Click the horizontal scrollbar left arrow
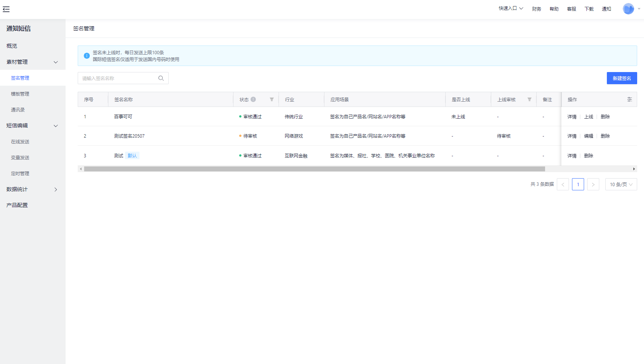The width and height of the screenshot is (644, 364). click(x=81, y=169)
